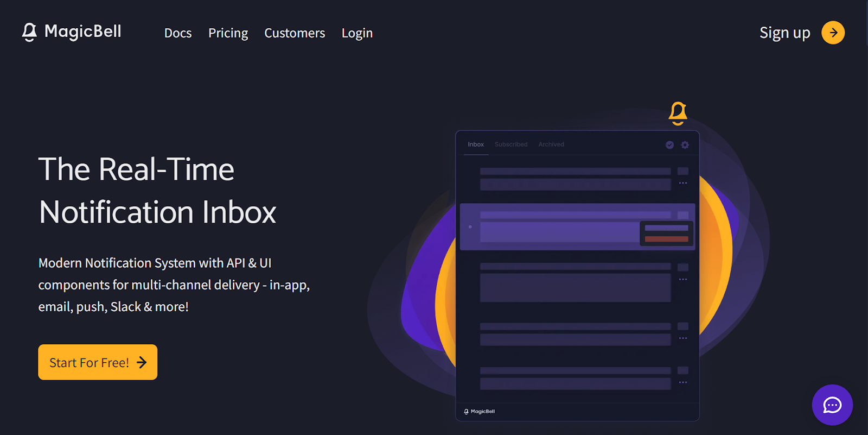Go to the Docs page
This screenshot has height=435, width=868.
[x=178, y=33]
